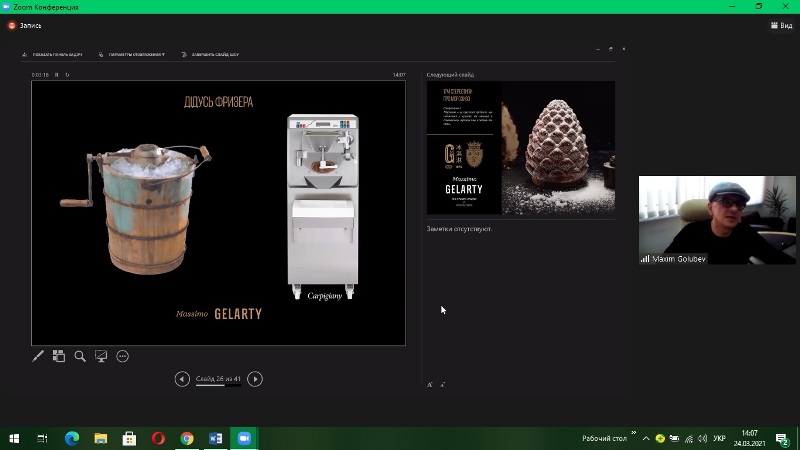Image resolution: width=800 pixels, height=450 pixels.
Task: Click the recording indicator in Zoom
Action: tap(24, 26)
